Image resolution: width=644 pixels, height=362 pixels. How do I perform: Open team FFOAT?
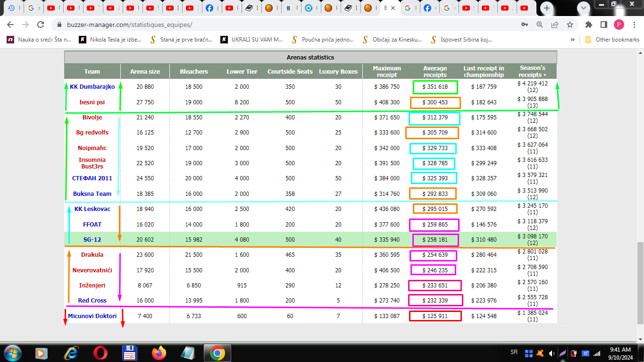tap(92, 224)
